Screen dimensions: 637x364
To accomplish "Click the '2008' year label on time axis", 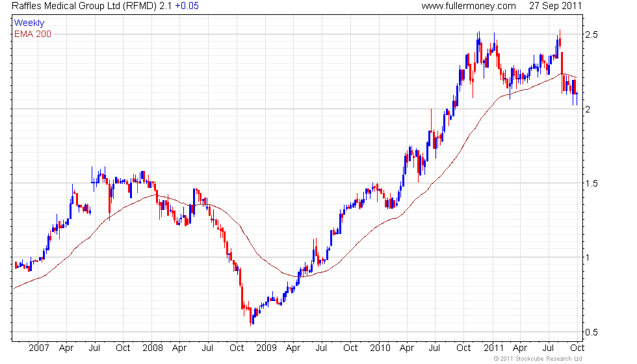I will pos(153,348).
